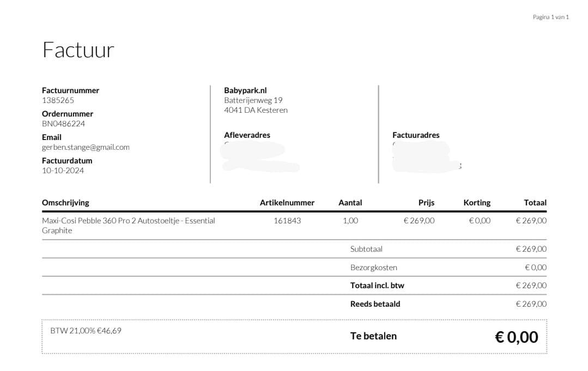Click the Afleveradres label

[247, 135]
